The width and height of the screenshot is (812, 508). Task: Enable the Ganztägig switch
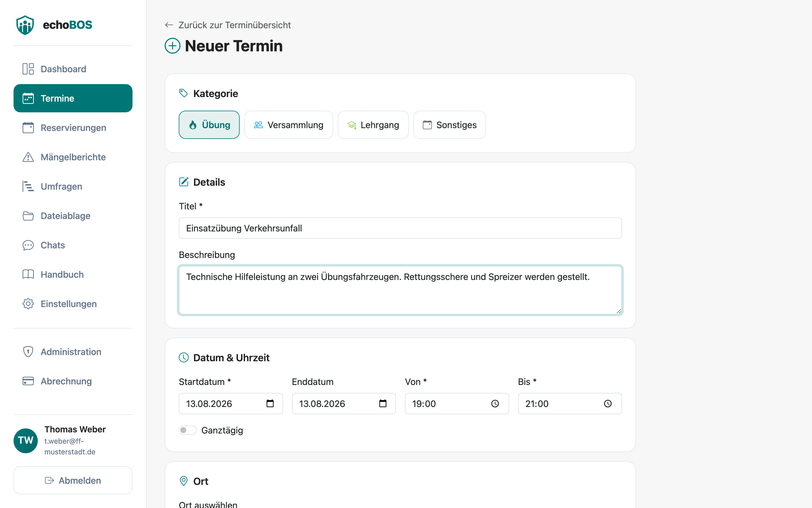click(x=187, y=430)
